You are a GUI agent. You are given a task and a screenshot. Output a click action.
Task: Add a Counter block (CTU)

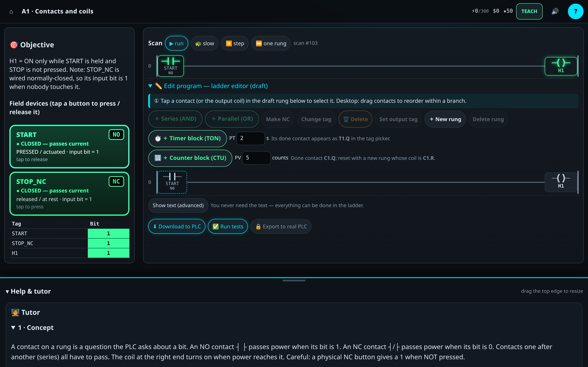(x=190, y=158)
